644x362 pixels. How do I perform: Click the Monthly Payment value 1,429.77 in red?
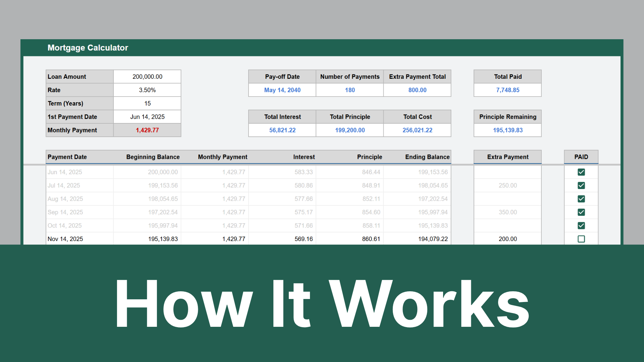pyautogui.click(x=147, y=130)
